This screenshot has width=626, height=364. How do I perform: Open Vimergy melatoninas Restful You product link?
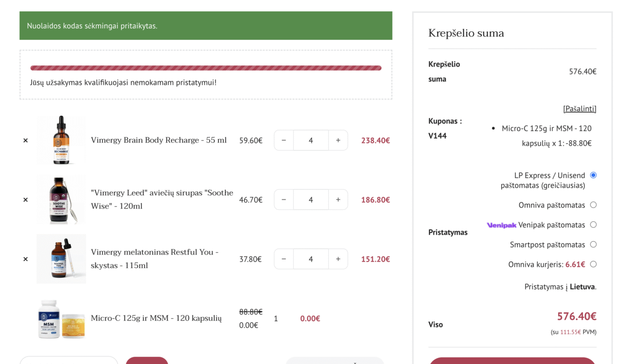(x=155, y=259)
